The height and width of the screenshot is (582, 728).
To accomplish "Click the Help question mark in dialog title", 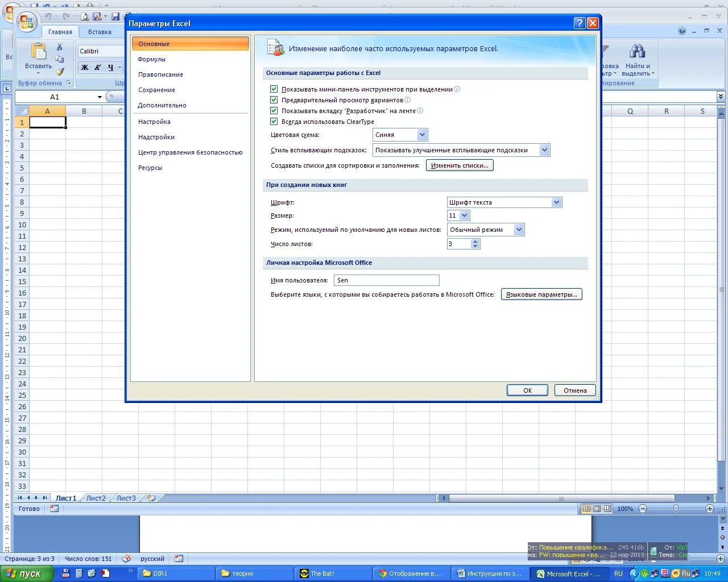I will coord(579,23).
